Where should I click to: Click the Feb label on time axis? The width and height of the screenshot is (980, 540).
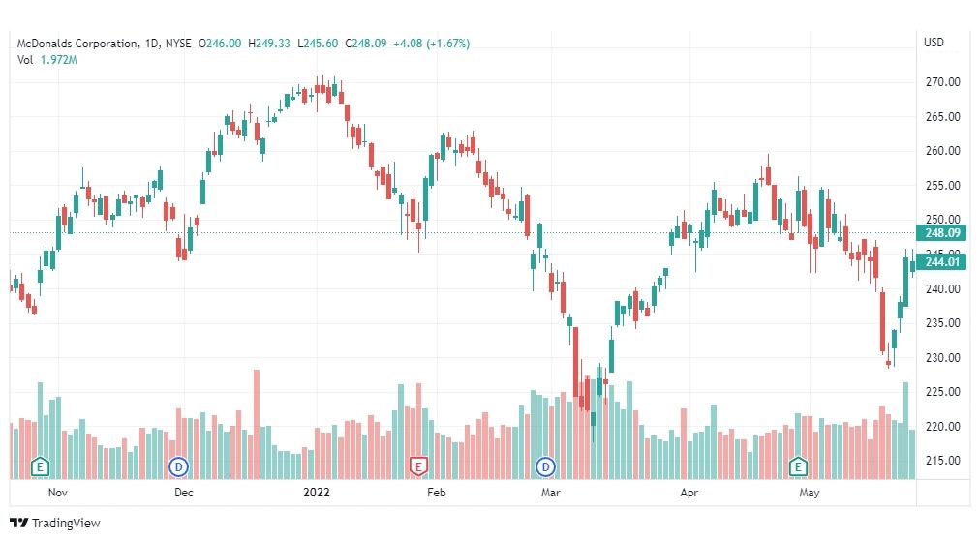pyautogui.click(x=436, y=493)
